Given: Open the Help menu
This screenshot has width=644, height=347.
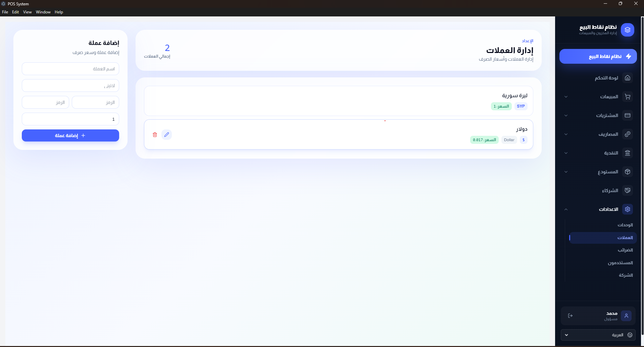Looking at the screenshot, I should click(x=59, y=12).
